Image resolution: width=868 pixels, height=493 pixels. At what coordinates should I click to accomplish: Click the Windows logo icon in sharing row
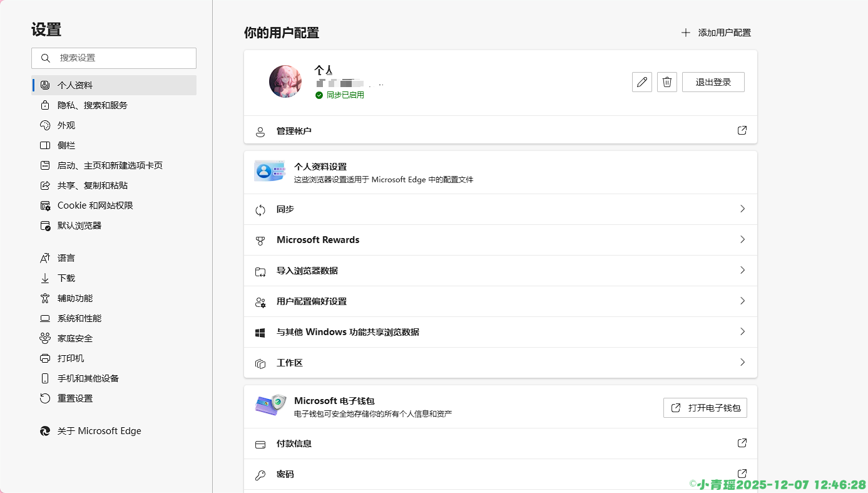[260, 333]
